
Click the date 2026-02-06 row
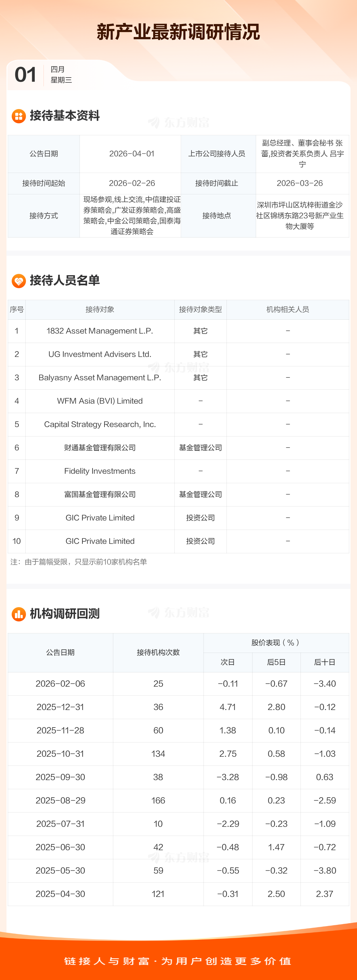(x=178, y=684)
